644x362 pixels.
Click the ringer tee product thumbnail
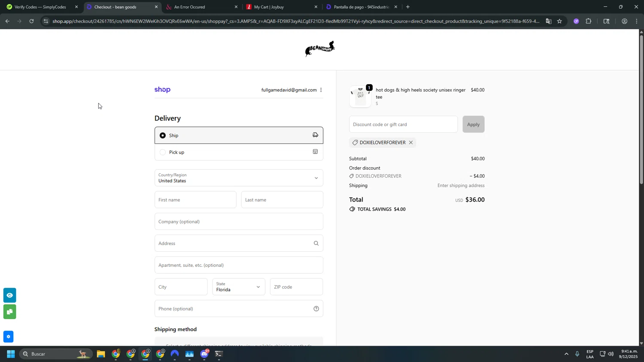point(360,97)
